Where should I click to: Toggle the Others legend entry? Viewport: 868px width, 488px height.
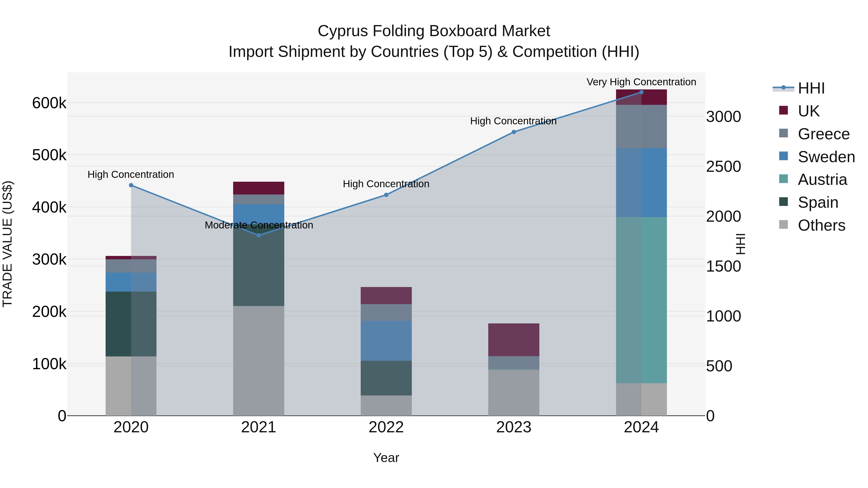[x=812, y=225]
